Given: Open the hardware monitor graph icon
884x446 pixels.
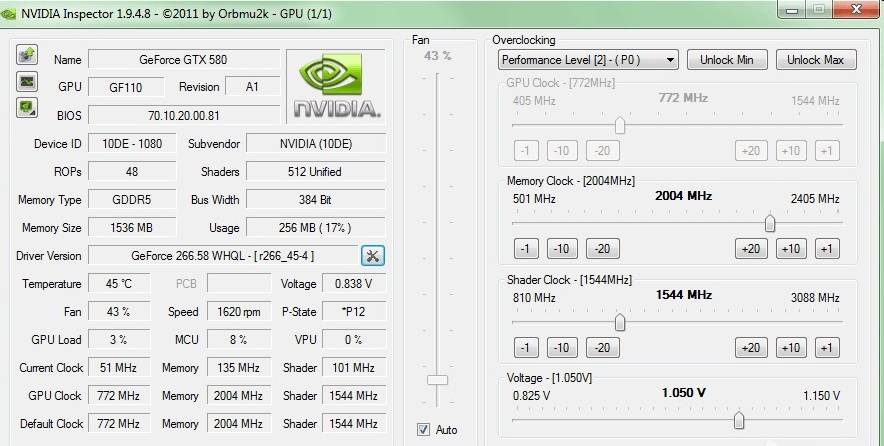Looking at the screenshot, I should [x=27, y=82].
